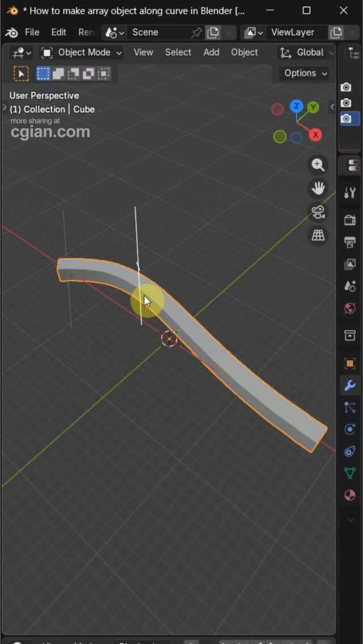Image resolution: width=363 pixels, height=644 pixels.
Task: Align view to the blue Z axis
Action: (296, 106)
